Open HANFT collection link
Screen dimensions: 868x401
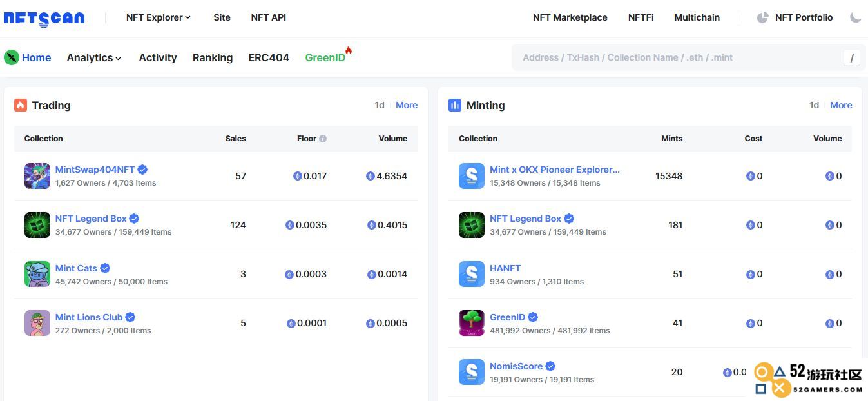point(505,268)
